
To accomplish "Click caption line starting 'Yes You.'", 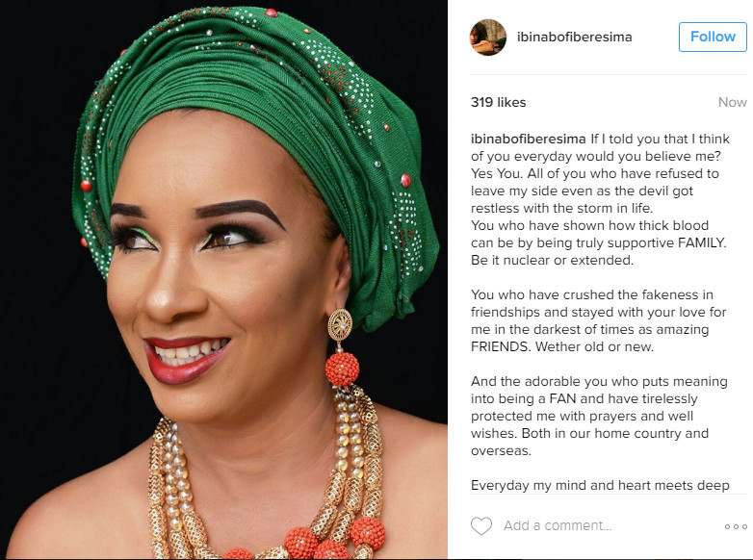I will tap(594, 174).
